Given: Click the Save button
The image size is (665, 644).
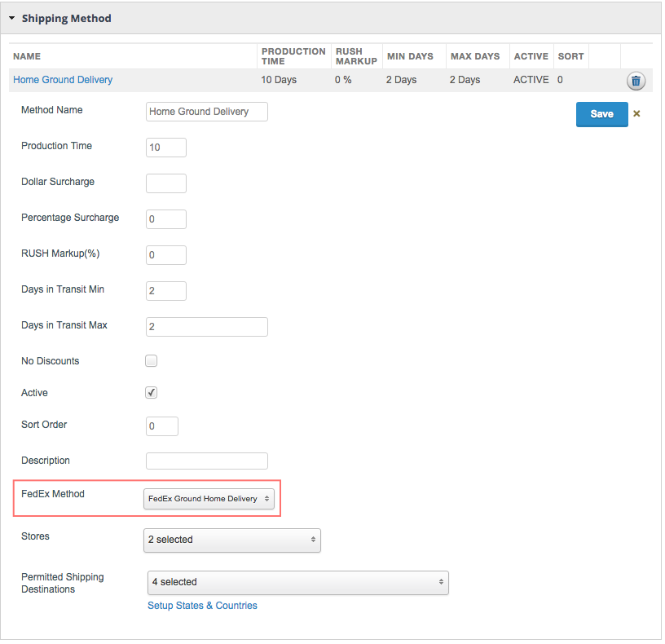Looking at the screenshot, I should (x=601, y=114).
